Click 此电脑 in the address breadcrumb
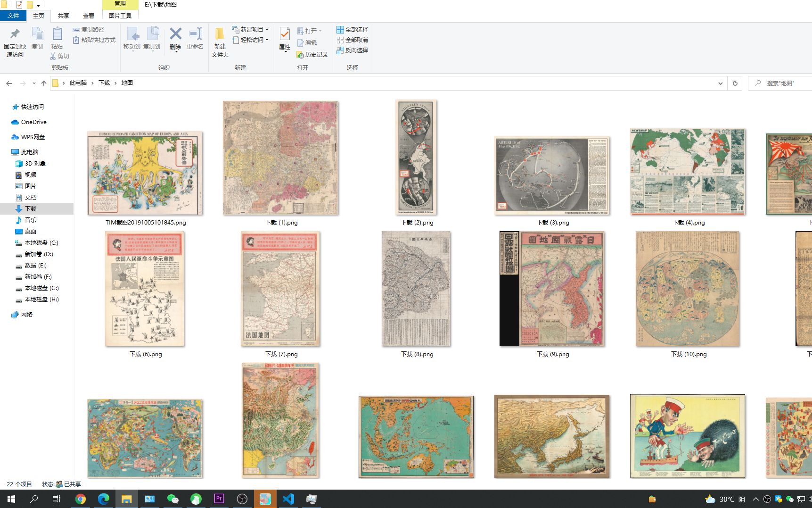 tap(78, 83)
